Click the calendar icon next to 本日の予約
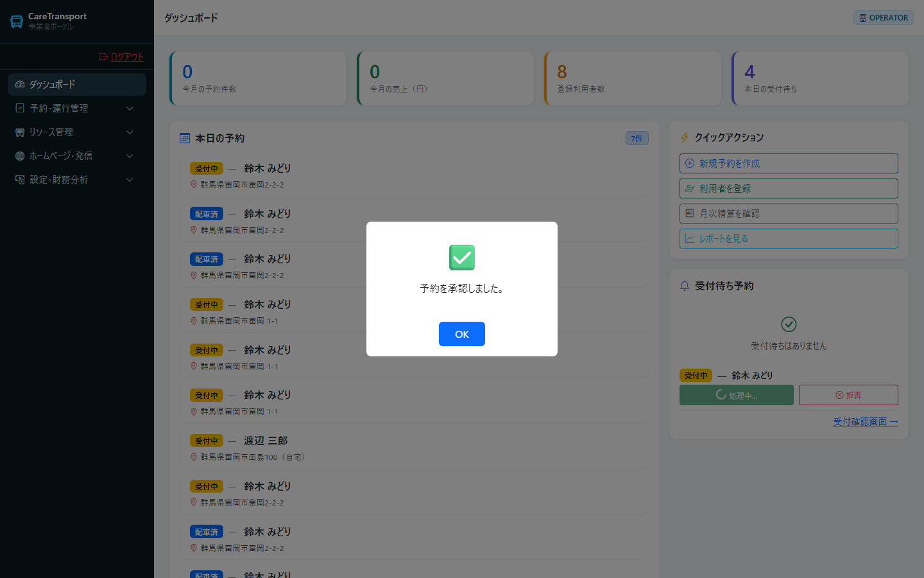924x578 pixels. click(185, 138)
